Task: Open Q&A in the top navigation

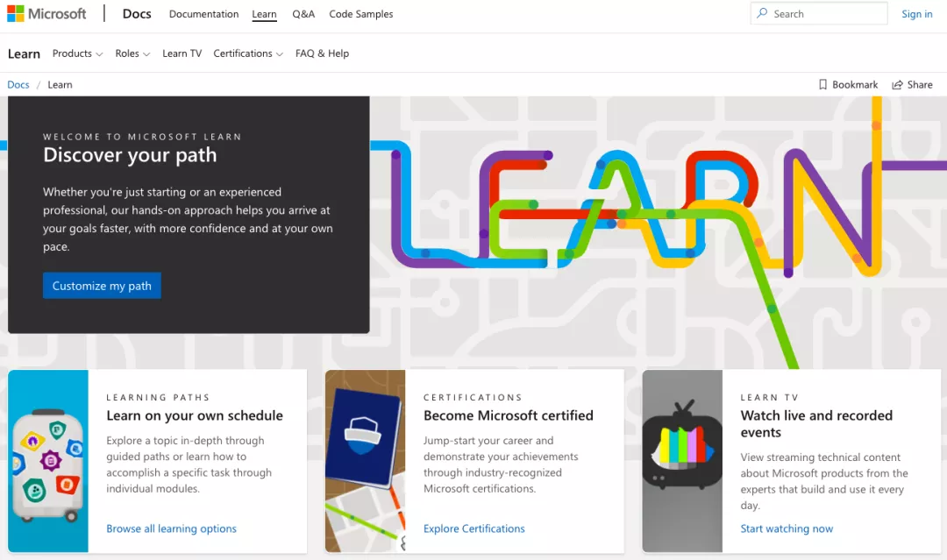Action: 303,14
